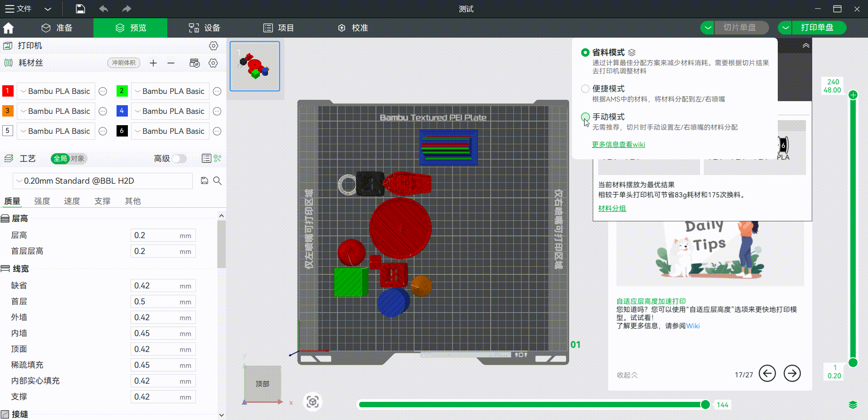
Task: Switch to 速度 speed settings tab
Action: tap(72, 201)
